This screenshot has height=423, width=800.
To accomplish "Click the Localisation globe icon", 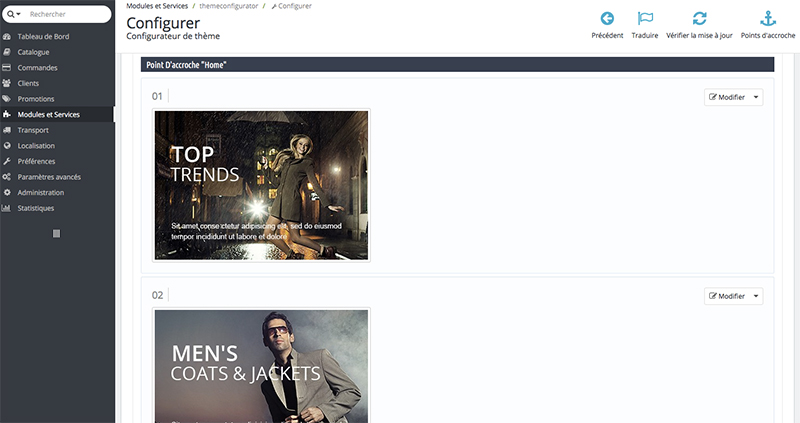I will coord(7,145).
